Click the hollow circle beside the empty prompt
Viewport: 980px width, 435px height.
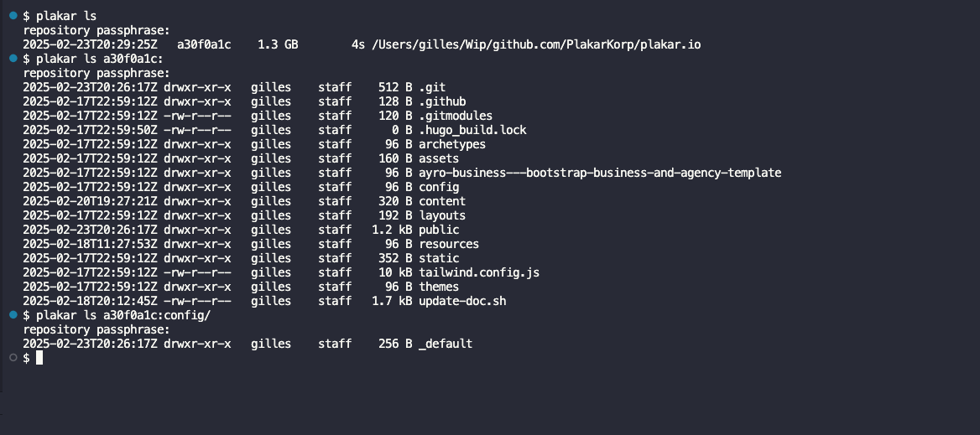point(13,358)
